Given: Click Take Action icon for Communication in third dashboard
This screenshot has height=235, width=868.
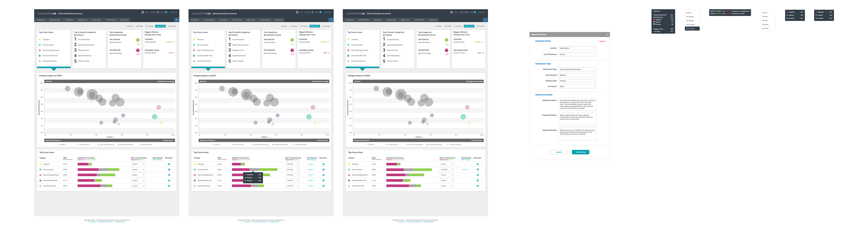Looking at the screenshot, I should coord(478,170).
